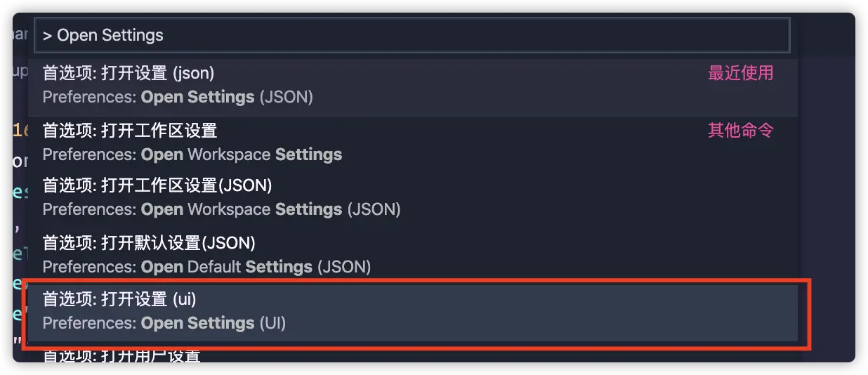Screen dimensions: 868x375
Task: Click the > prefix in the command input
Action: (47, 36)
